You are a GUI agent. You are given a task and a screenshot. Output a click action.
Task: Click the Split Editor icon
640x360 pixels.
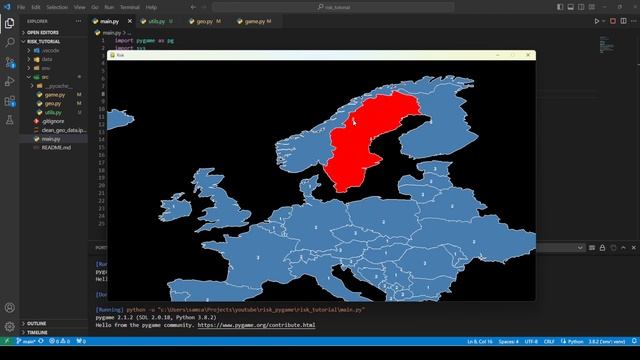623,21
